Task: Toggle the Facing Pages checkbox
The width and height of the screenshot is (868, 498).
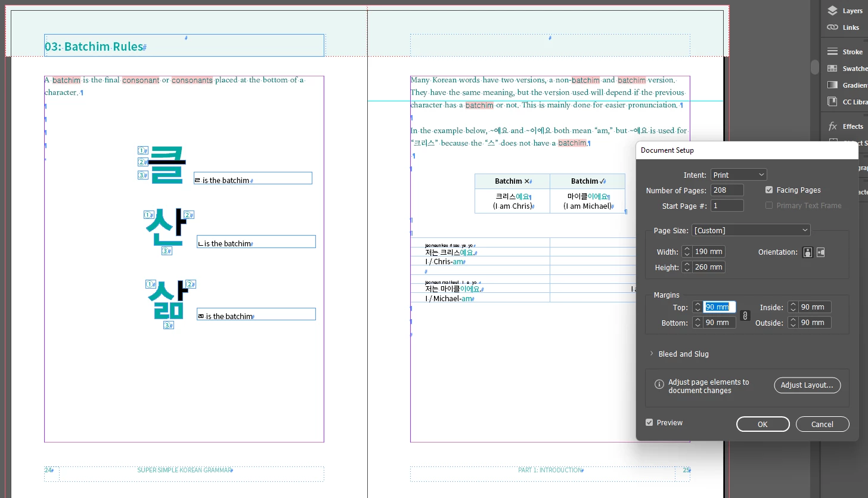Action: point(769,190)
